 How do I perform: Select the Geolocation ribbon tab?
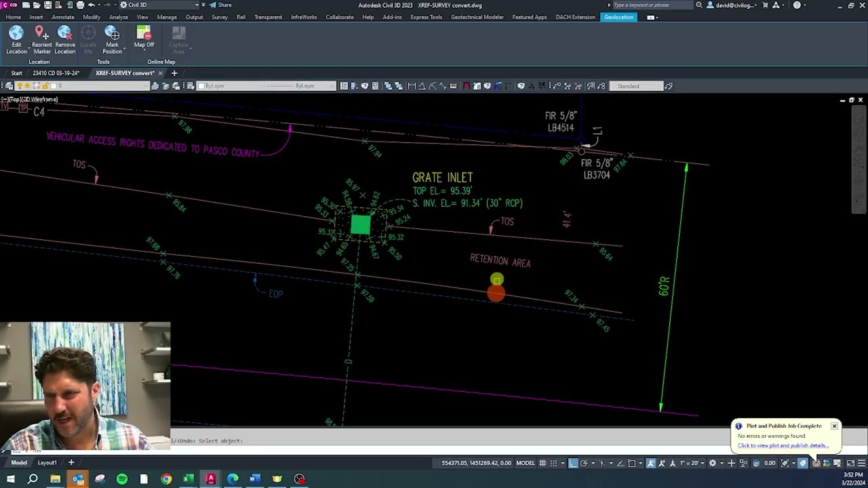pyautogui.click(x=618, y=17)
